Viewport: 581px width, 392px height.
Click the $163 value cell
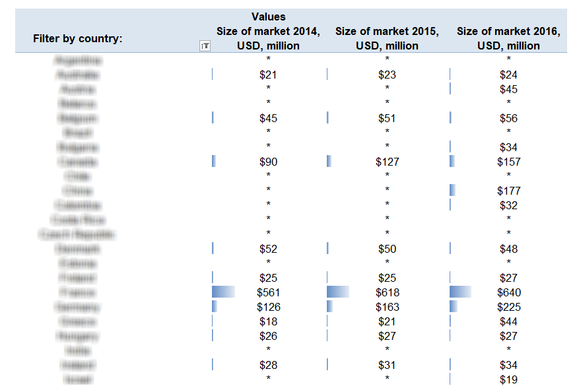click(387, 307)
